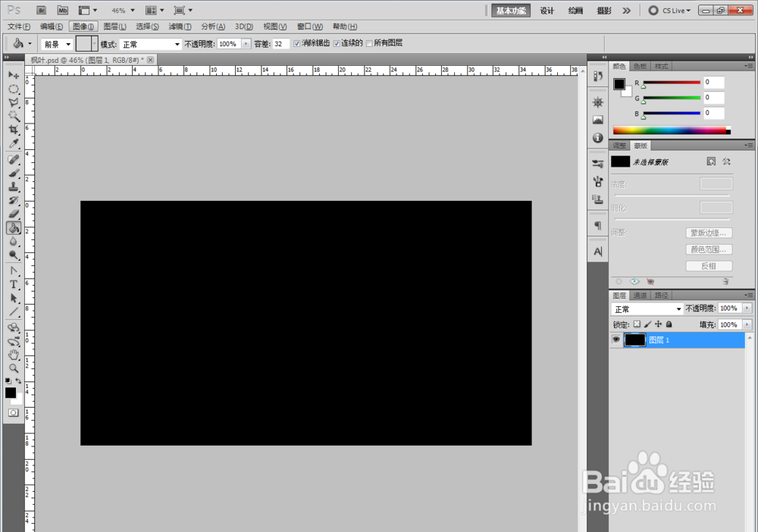Enable the 所有图层 all layers checkbox

click(x=369, y=43)
